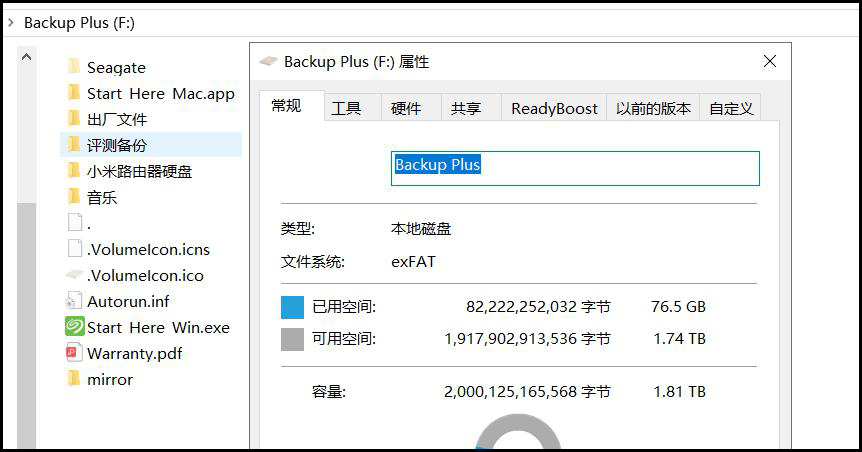Open the 硬件 tab

[411, 108]
